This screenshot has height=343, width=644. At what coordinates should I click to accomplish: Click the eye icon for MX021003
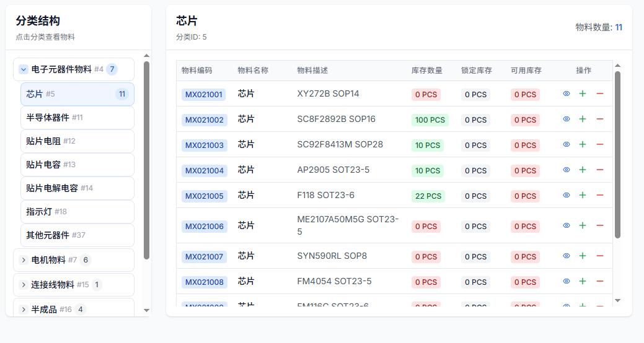(566, 144)
